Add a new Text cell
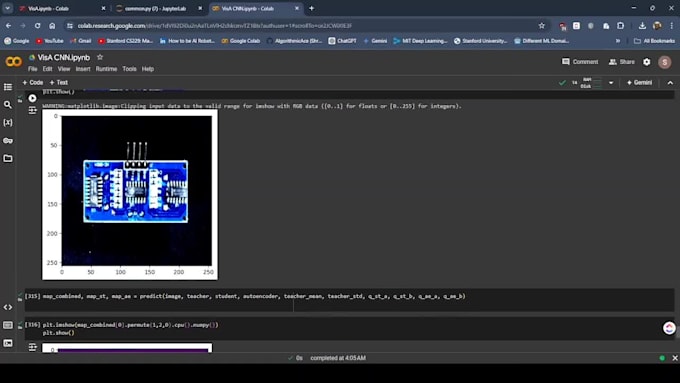The height and width of the screenshot is (383, 680). point(59,82)
